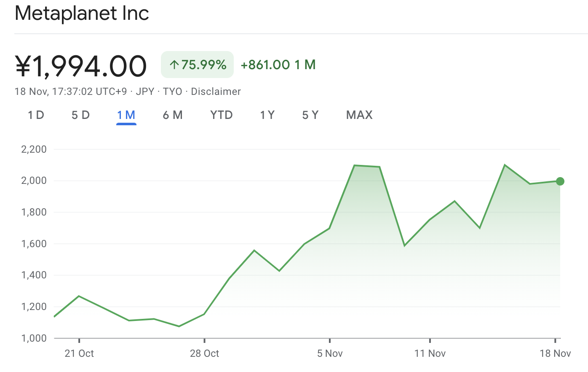The height and width of the screenshot is (372, 588).
Task: Click the ¥1,994.00 price value
Action: point(81,66)
